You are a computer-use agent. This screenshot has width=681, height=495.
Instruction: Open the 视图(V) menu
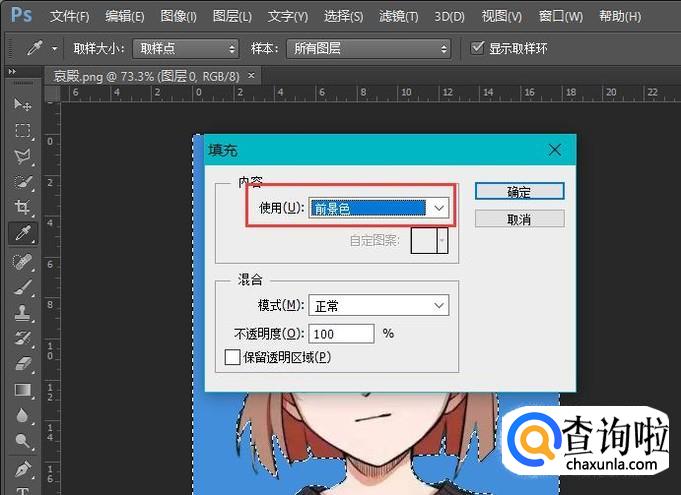coord(502,16)
